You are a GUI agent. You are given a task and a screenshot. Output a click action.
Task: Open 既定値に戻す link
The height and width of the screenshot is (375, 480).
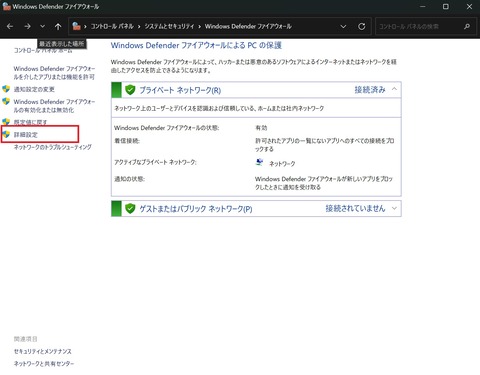(30, 122)
